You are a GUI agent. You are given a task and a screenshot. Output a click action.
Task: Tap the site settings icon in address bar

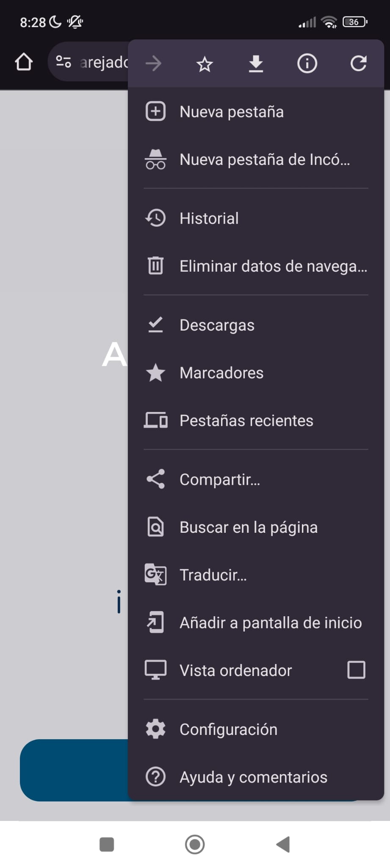coord(64,62)
